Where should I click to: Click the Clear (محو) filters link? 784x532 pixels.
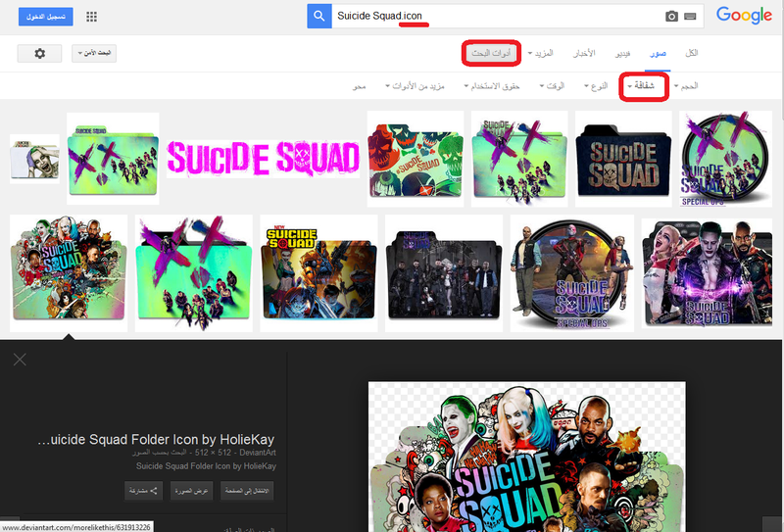(x=359, y=86)
